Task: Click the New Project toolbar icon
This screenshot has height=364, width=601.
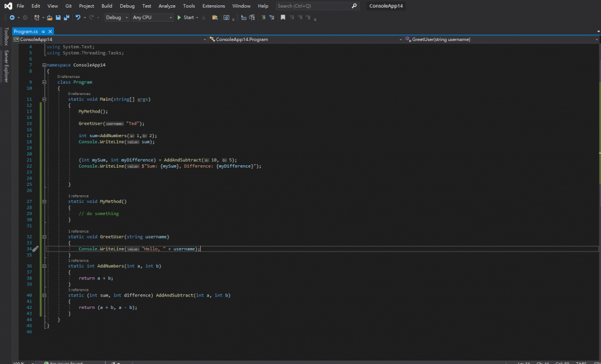Action: coord(37,18)
